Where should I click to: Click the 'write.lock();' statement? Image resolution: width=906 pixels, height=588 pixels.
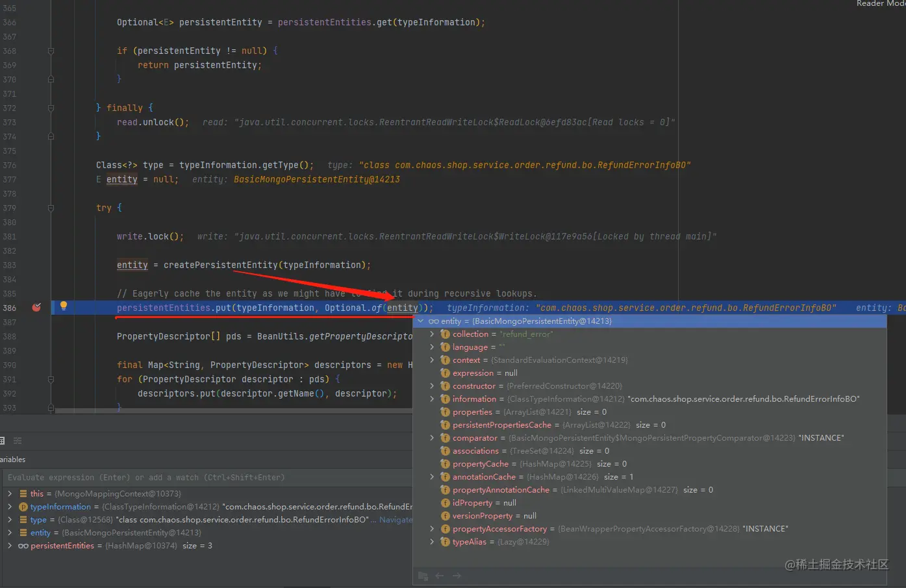coord(151,236)
